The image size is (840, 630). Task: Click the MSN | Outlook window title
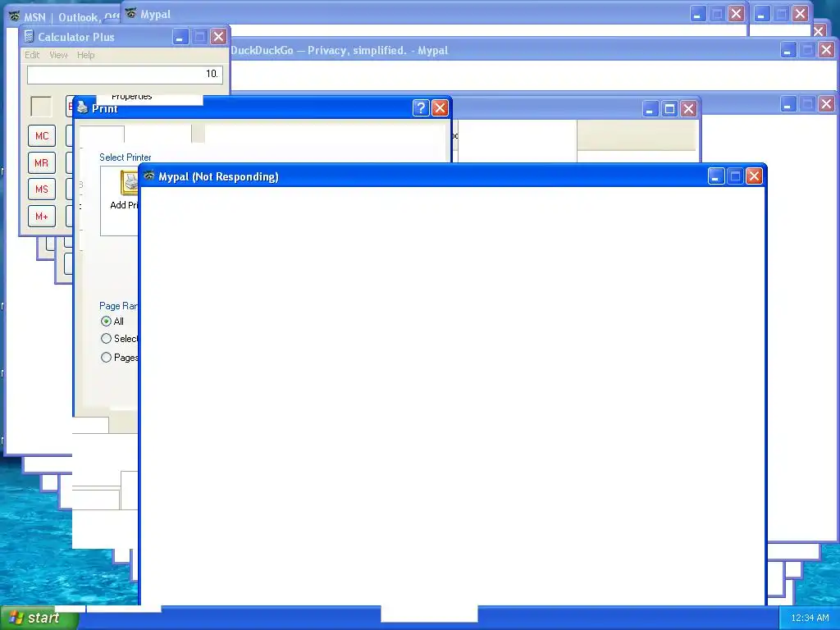pos(71,17)
